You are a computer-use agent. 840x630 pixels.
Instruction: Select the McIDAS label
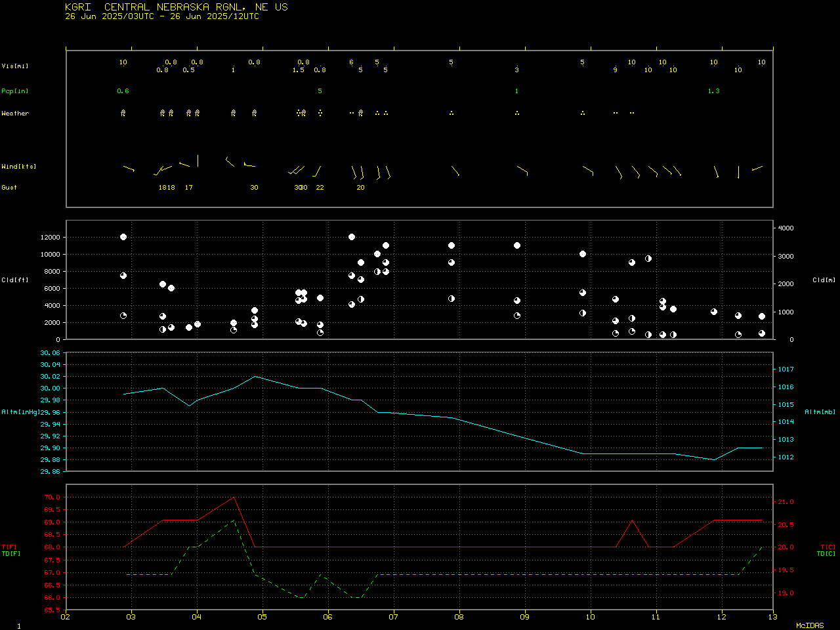coord(810,625)
